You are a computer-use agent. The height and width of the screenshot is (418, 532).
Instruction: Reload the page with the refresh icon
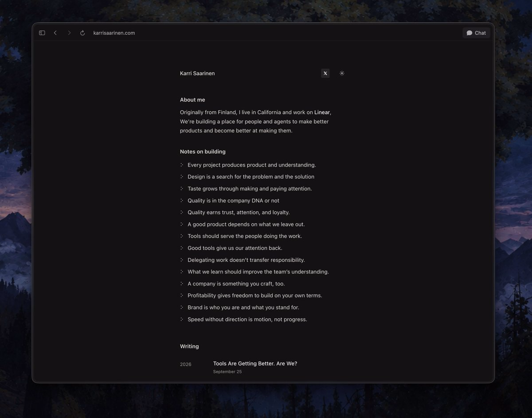(x=82, y=33)
